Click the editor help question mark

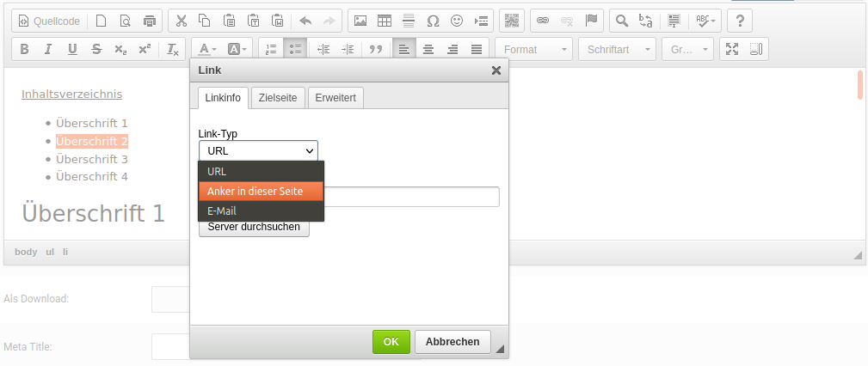[x=740, y=21]
